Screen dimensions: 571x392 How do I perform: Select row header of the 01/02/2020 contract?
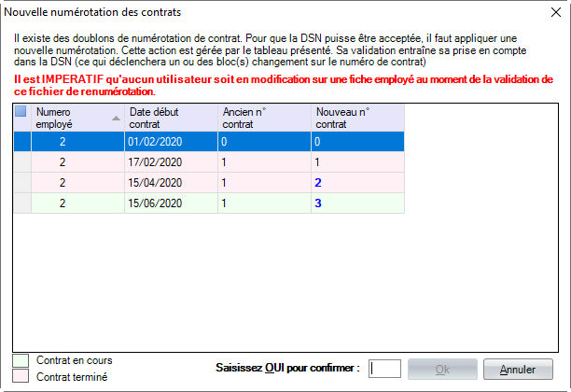[22, 141]
